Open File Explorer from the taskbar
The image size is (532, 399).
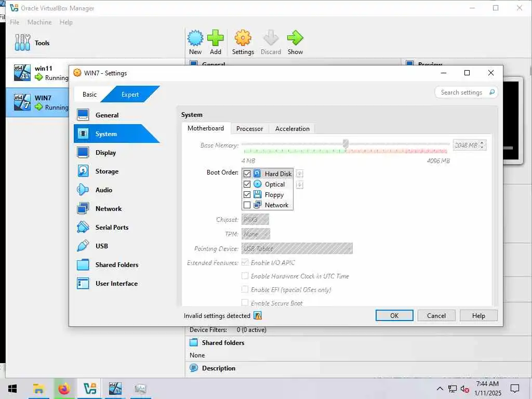coord(38,389)
